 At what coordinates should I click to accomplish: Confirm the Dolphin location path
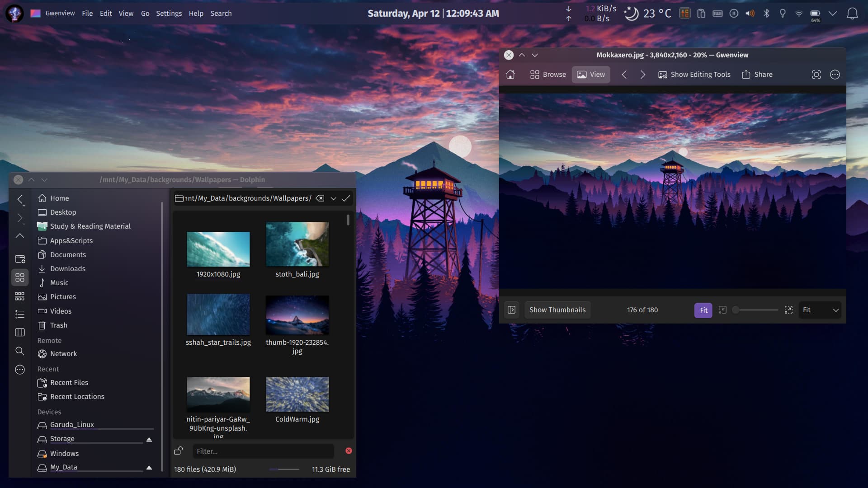point(346,198)
